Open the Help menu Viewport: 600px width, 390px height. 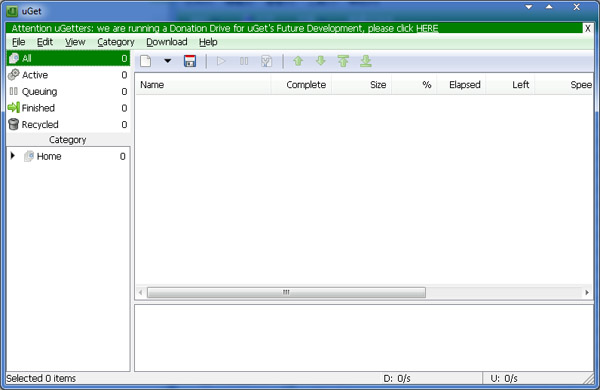coord(208,42)
